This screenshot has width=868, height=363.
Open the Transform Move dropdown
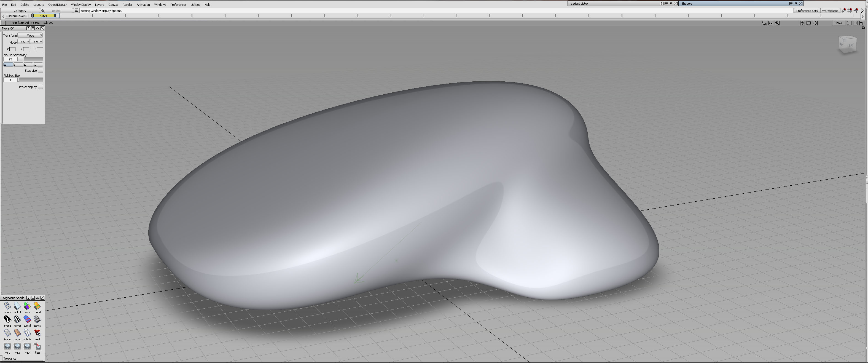(x=30, y=35)
